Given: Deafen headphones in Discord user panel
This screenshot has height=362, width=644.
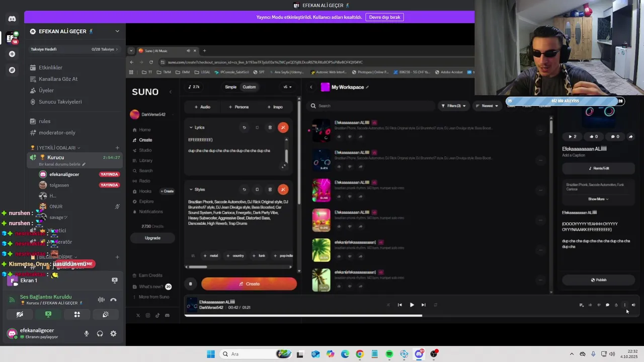Looking at the screenshot, I should coord(100,333).
